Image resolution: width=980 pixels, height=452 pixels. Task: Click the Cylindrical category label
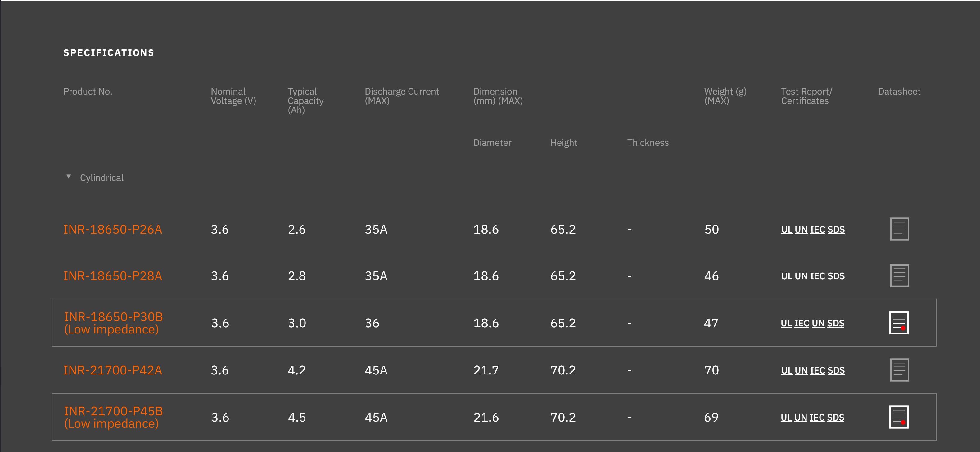[x=102, y=178]
